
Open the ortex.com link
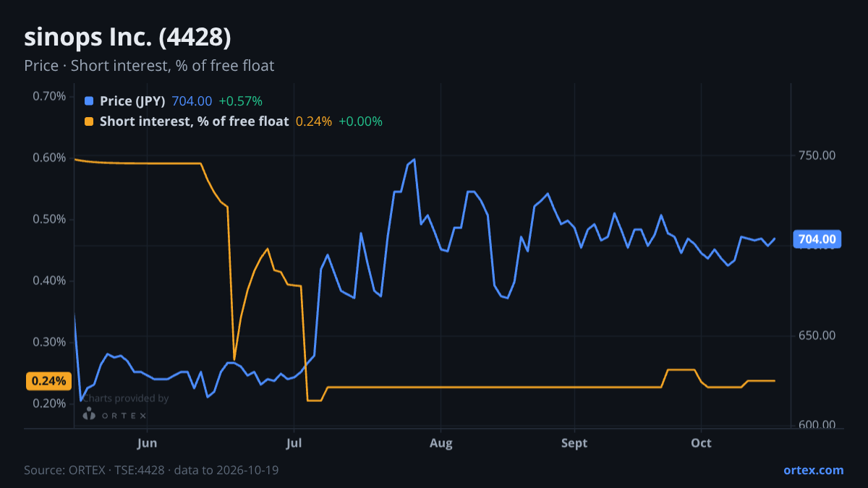click(813, 470)
